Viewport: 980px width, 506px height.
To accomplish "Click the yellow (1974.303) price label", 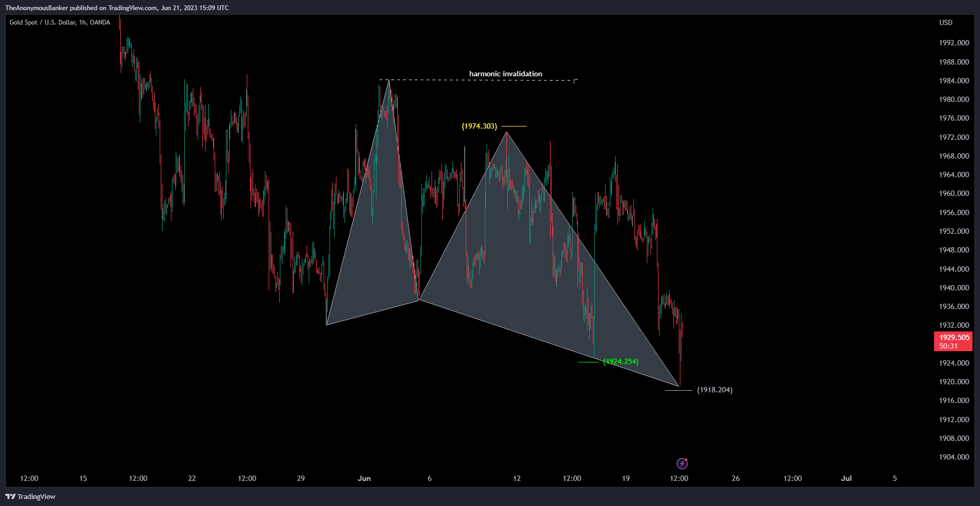I will [x=480, y=126].
